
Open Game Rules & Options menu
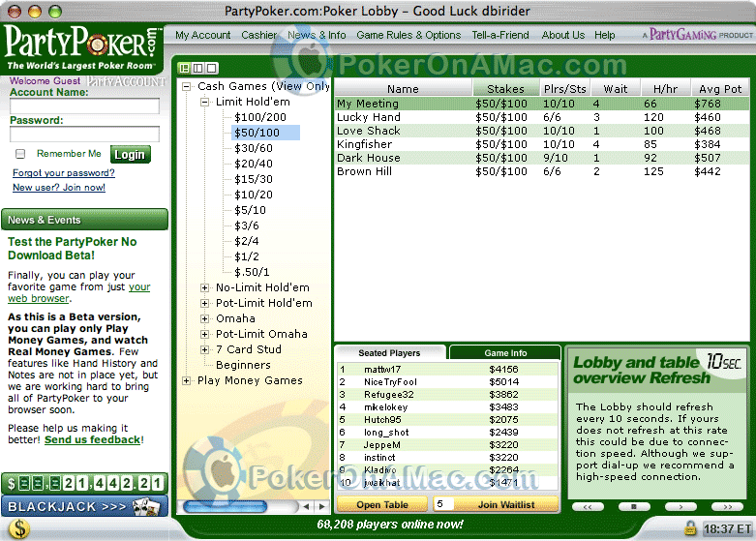(x=408, y=35)
